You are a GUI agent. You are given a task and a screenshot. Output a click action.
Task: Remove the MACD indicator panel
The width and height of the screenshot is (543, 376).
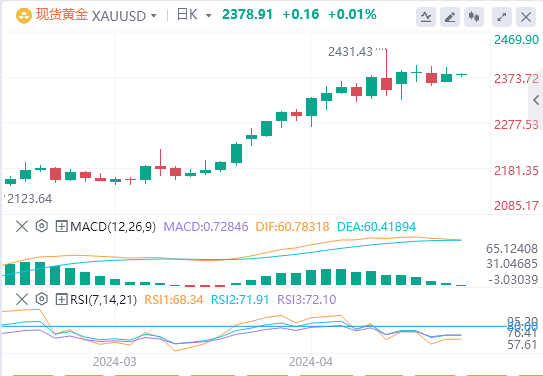(22, 227)
